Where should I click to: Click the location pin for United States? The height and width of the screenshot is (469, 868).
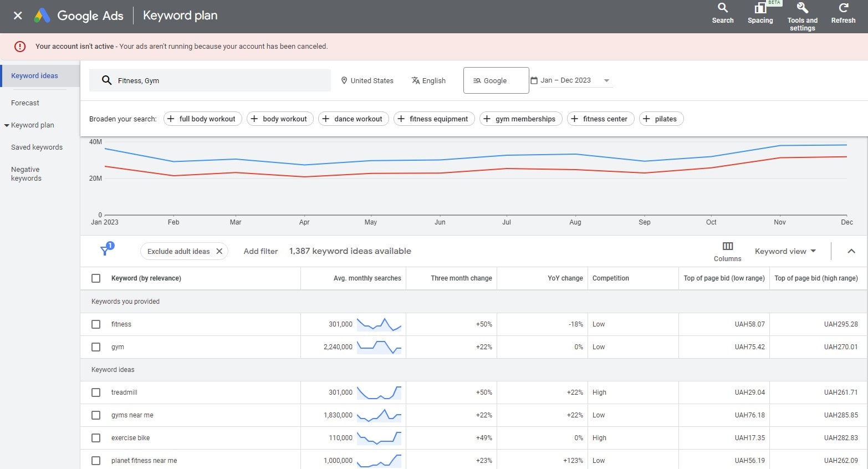(344, 80)
